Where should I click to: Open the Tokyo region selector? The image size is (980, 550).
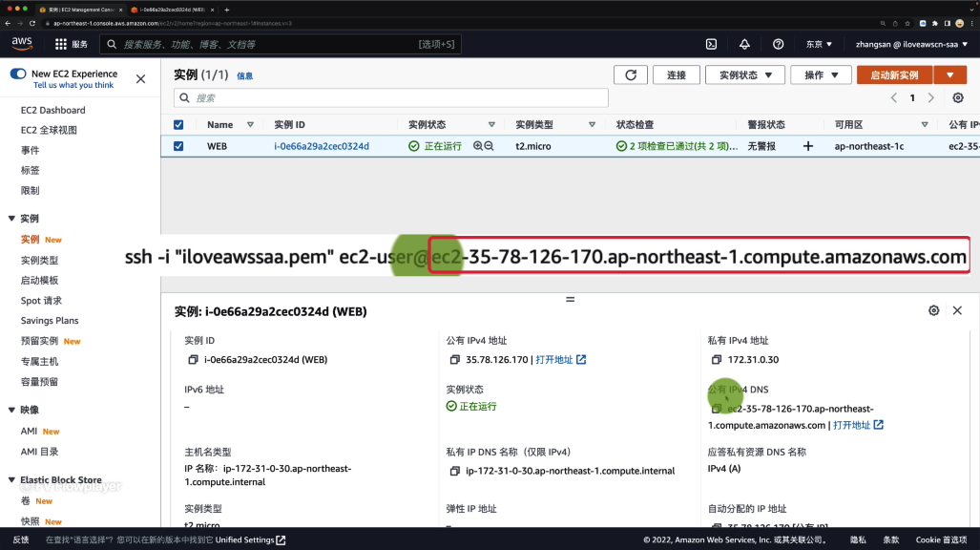[x=819, y=45]
